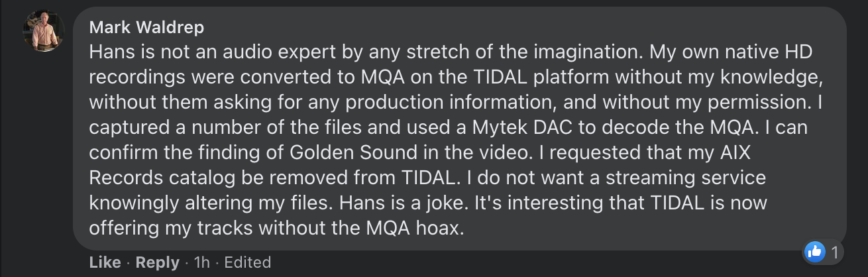Open the reaction count of 1
The image size is (868, 277).
pos(835,252)
